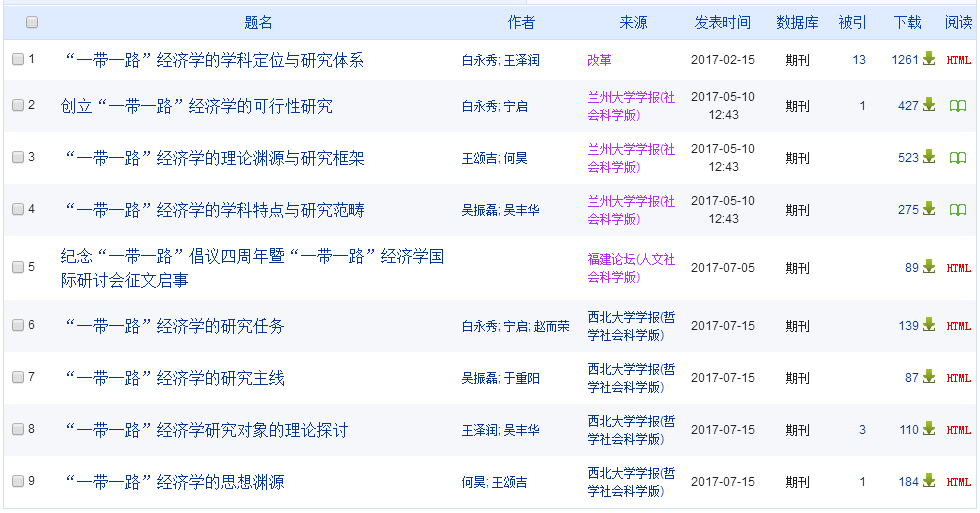Tick the row 9 checkbox

point(18,482)
